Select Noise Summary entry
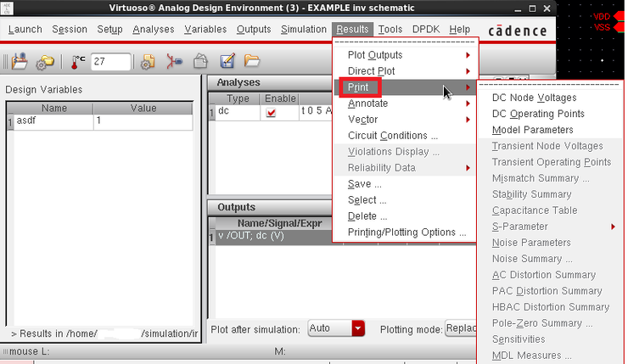 tap(532, 259)
